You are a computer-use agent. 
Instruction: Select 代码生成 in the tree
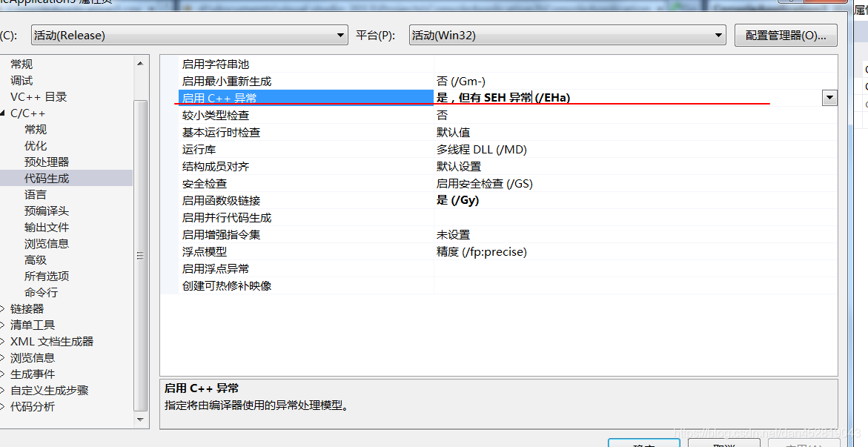coord(47,179)
